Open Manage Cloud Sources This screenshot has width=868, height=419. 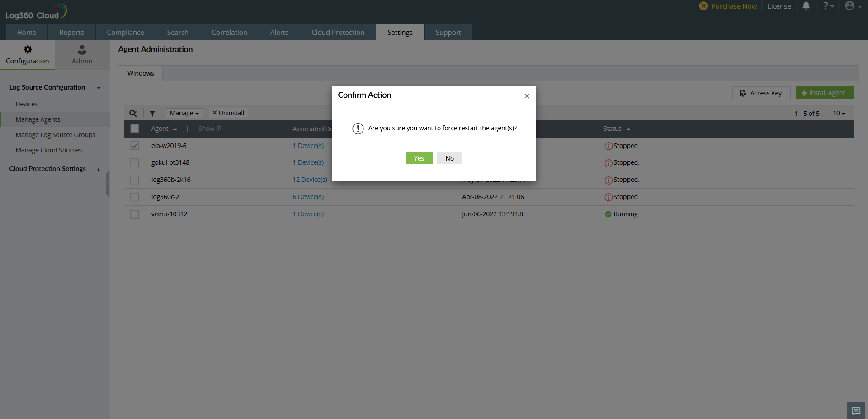coord(49,150)
